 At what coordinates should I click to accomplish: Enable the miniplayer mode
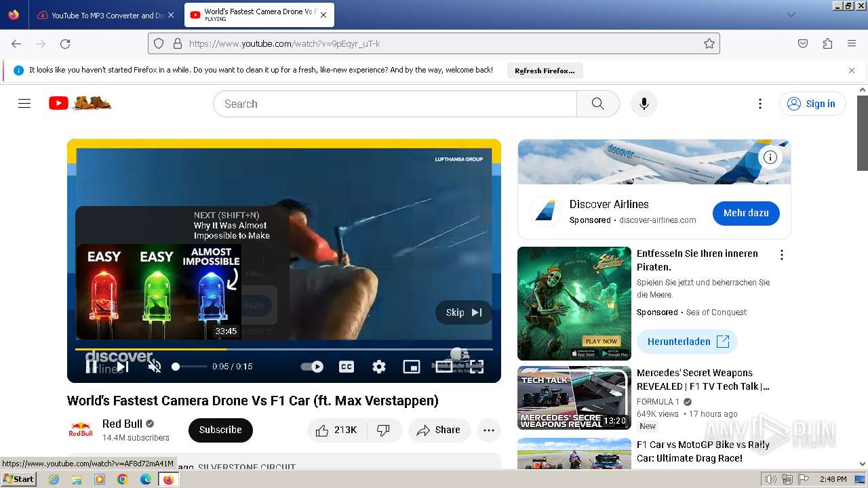(x=412, y=367)
